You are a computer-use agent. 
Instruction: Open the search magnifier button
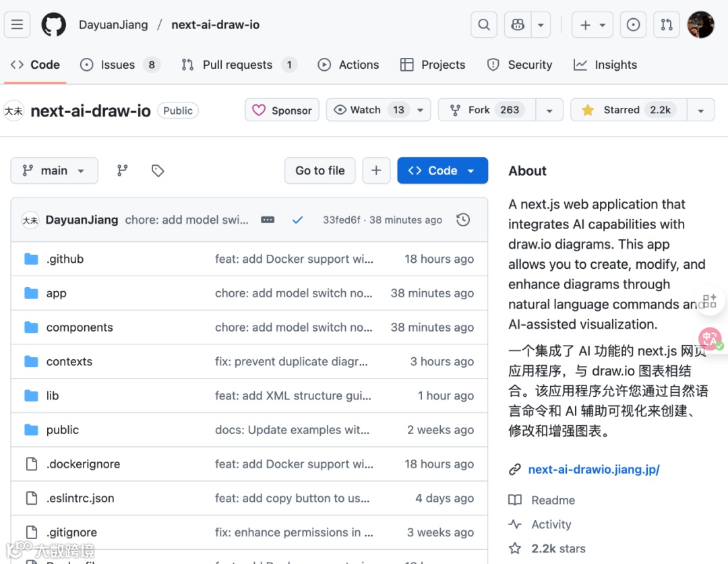pyautogui.click(x=484, y=25)
